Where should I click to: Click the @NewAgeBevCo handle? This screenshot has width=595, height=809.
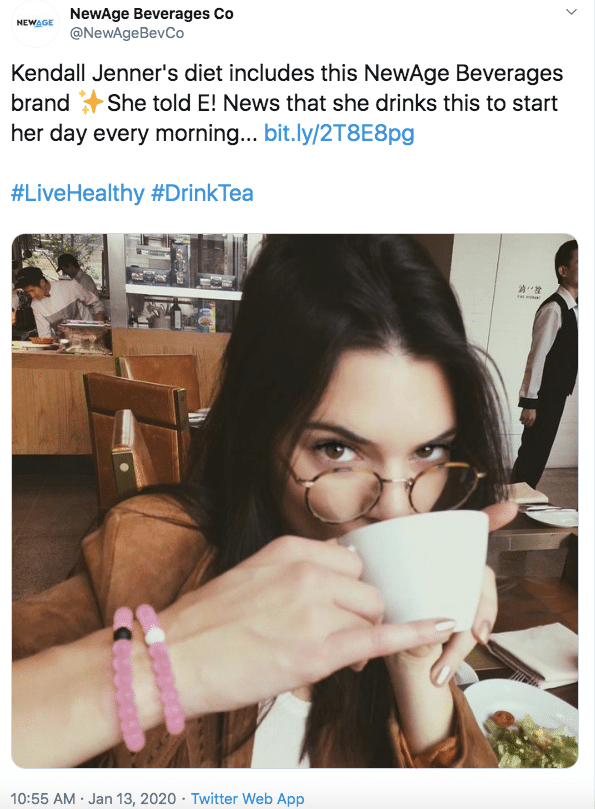tap(127, 33)
